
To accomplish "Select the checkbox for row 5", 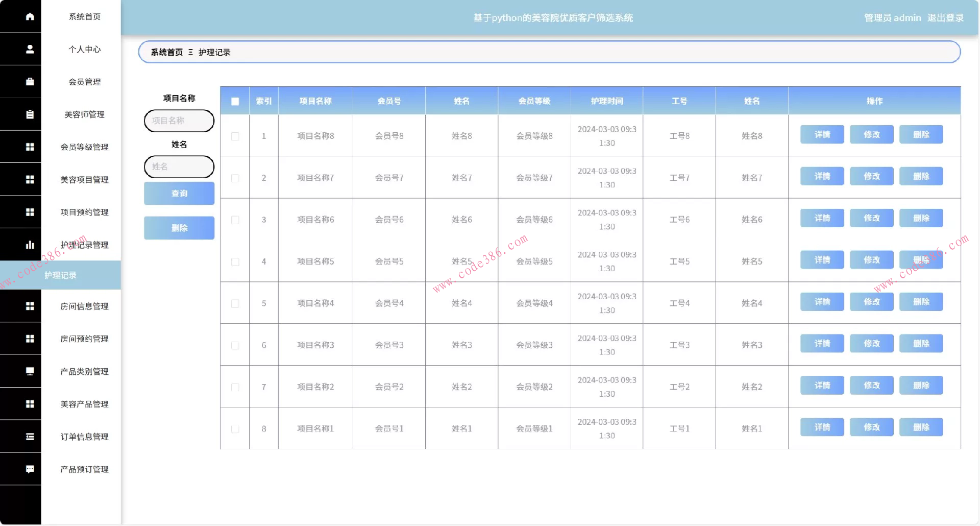I will 235,303.
